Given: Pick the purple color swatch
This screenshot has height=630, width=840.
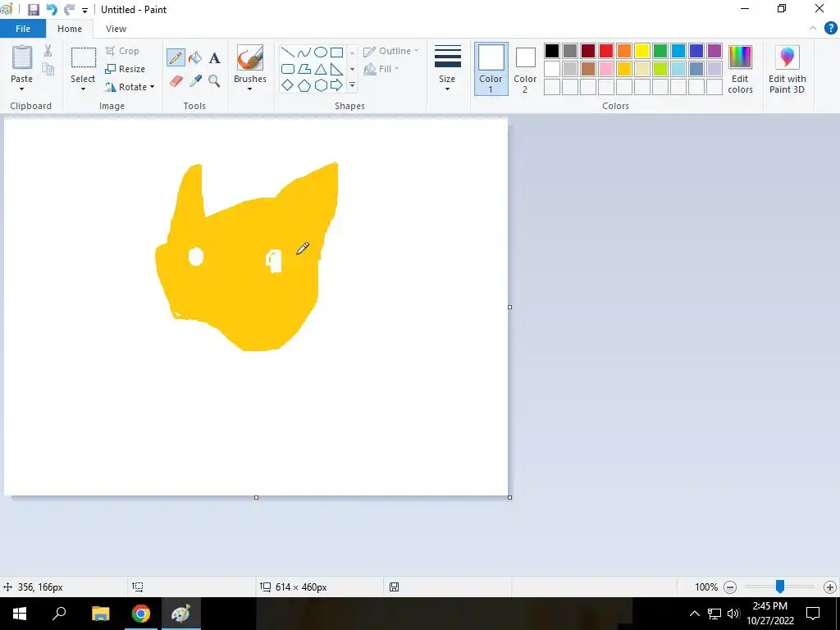Looking at the screenshot, I should [714, 51].
